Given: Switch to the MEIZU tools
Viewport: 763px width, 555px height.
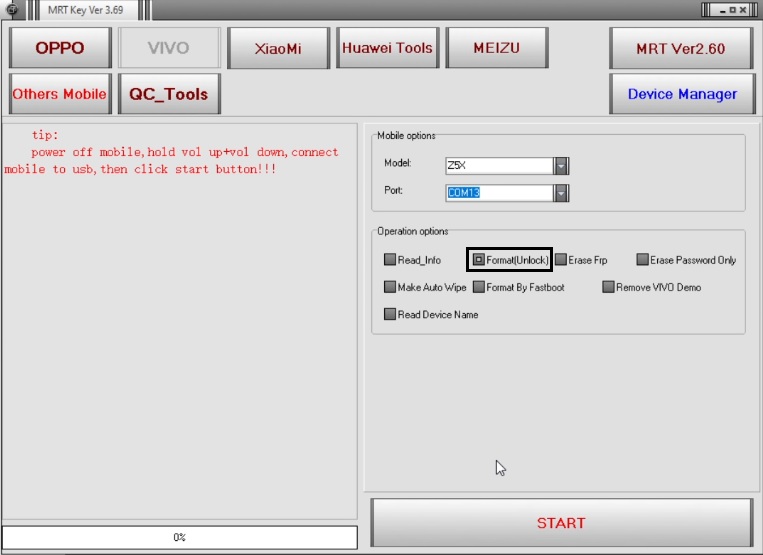Looking at the screenshot, I should pyautogui.click(x=497, y=48).
